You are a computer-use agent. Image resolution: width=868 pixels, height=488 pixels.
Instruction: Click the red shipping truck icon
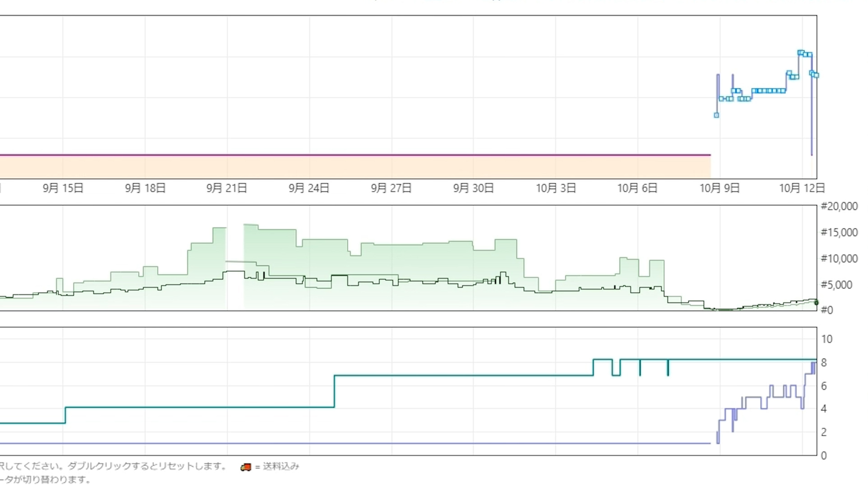tap(245, 467)
